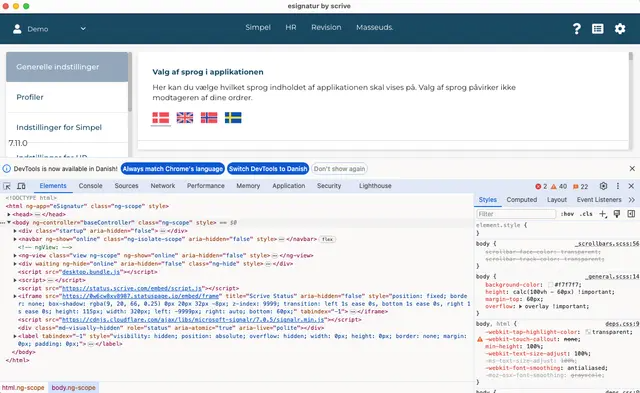Switch to the Memory tab
The image size is (640, 393).
[248, 186]
